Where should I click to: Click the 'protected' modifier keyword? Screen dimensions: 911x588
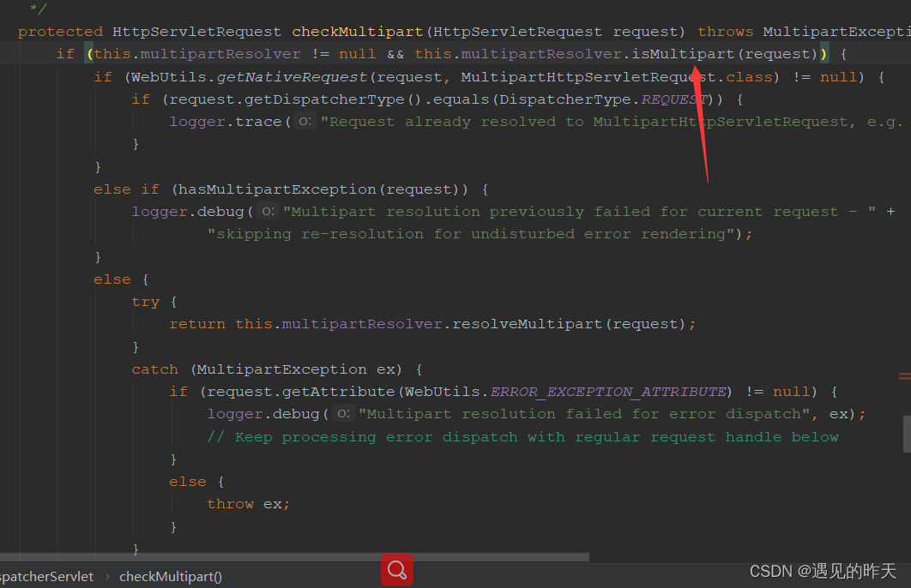(x=60, y=32)
